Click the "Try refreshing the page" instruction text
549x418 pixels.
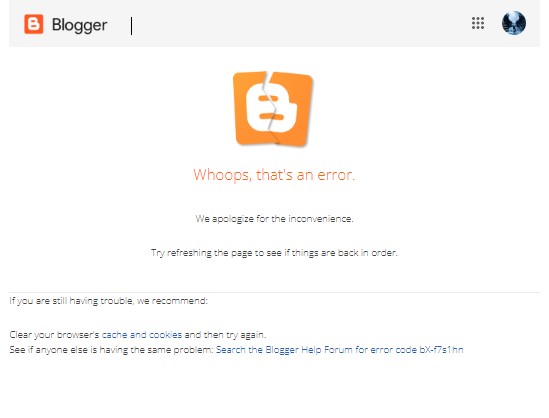(274, 253)
